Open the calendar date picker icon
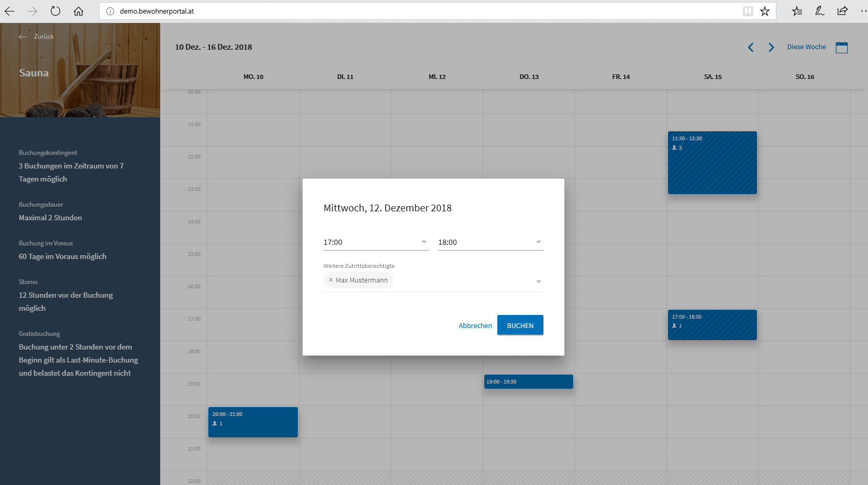This screenshot has width=868, height=485. click(841, 47)
